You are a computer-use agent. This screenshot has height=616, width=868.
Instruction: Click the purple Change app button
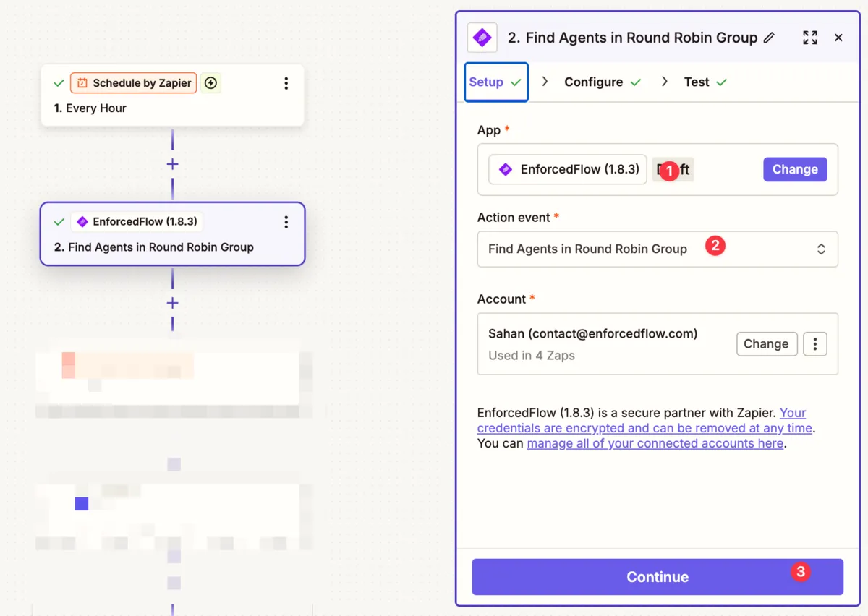click(794, 169)
